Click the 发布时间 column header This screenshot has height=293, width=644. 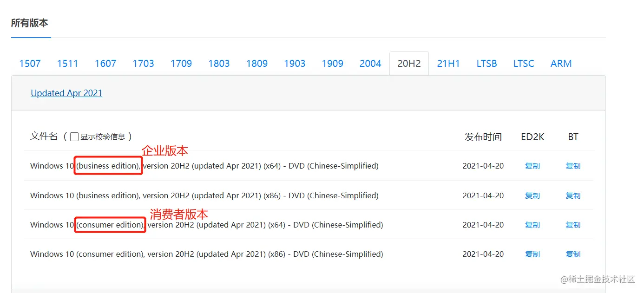pos(483,137)
